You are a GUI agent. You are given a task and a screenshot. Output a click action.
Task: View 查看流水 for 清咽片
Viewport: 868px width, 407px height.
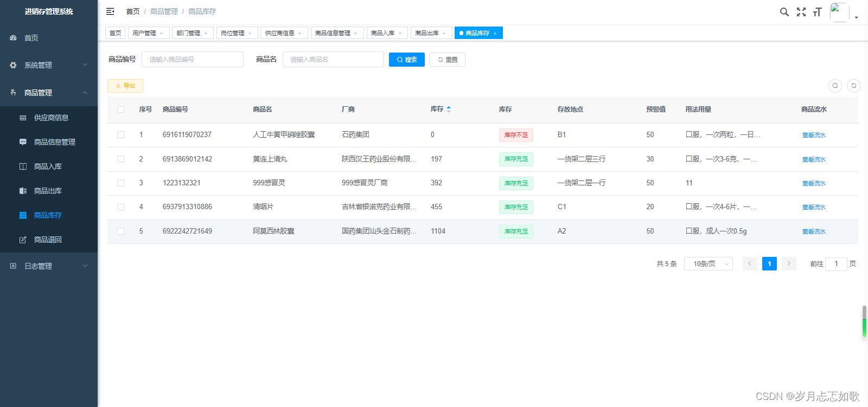click(814, 207)
